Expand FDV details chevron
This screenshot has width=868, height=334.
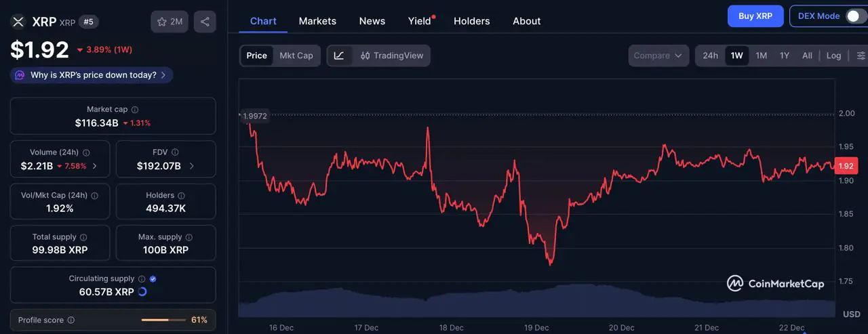tap(192, 166)
